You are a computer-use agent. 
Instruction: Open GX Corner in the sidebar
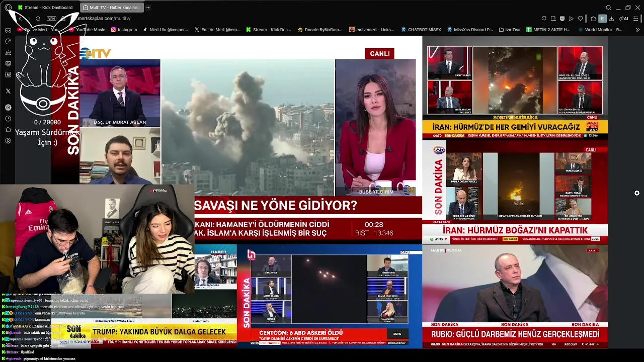[8, 30]
